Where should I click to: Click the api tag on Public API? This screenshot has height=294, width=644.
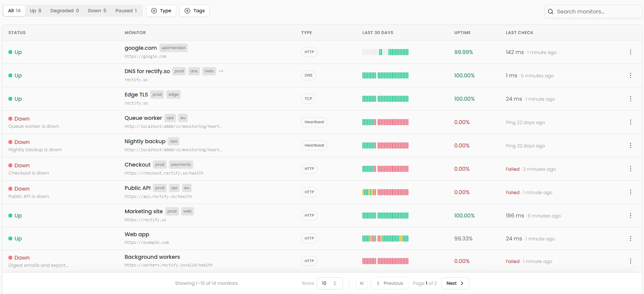click(174, 188)
